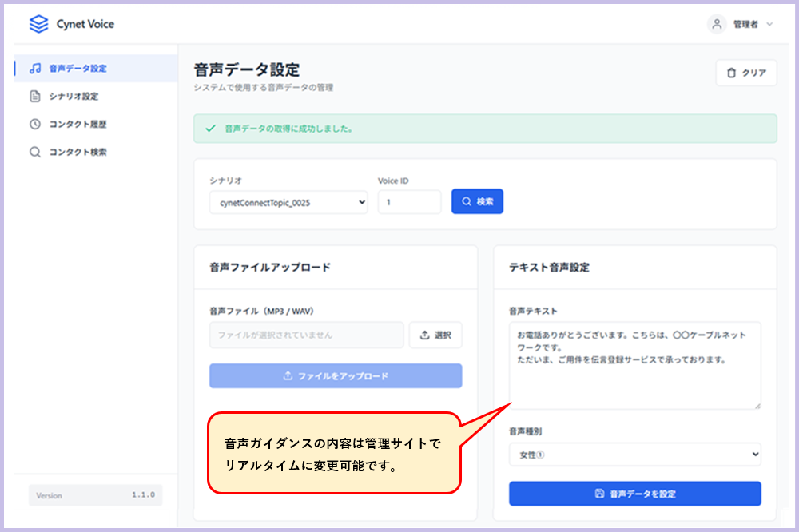The width and height of the screenshot is (799, 532).
Task: Click the user avatar icon in header
Action: (x=717, y=24)
